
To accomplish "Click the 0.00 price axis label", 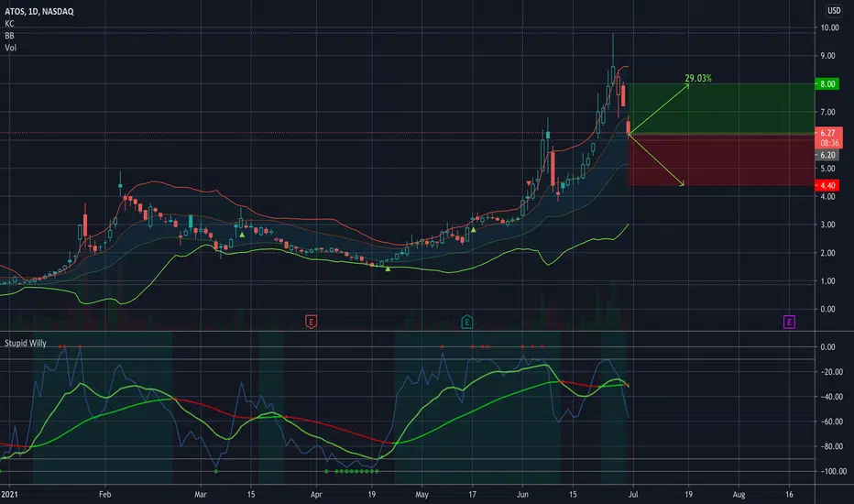I will pos(827,309).
